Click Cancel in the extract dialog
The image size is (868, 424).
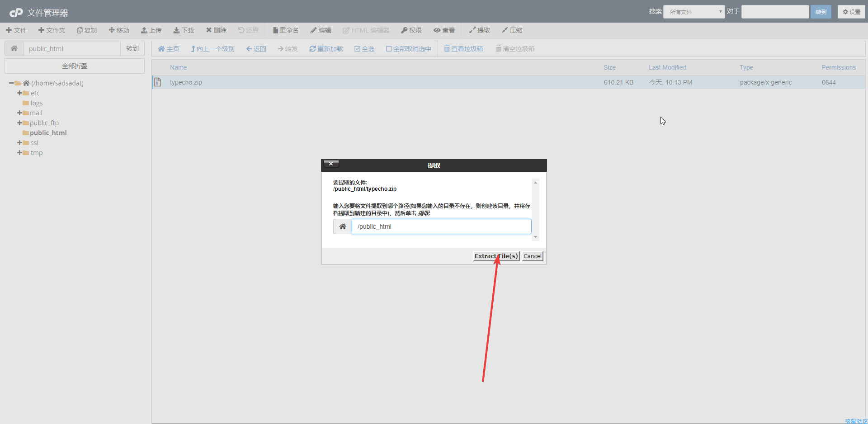pyautogui.click(x=533, y=256)
